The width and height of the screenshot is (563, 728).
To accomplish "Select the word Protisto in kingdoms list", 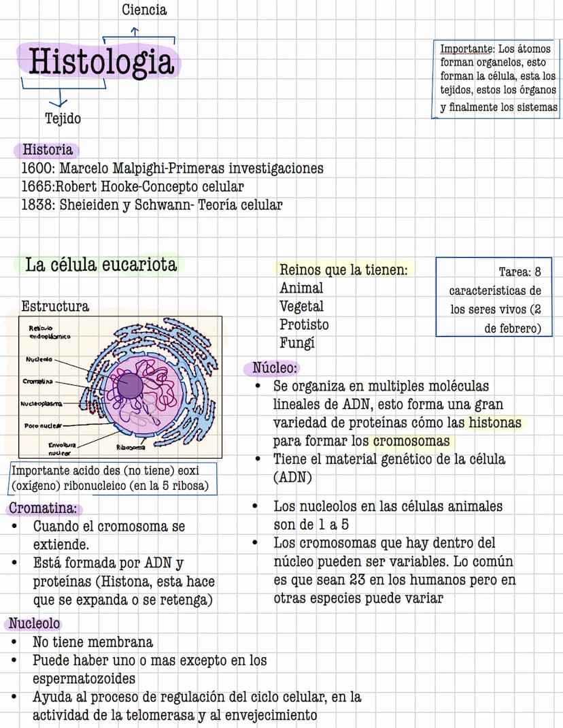I will coord(304,325).
